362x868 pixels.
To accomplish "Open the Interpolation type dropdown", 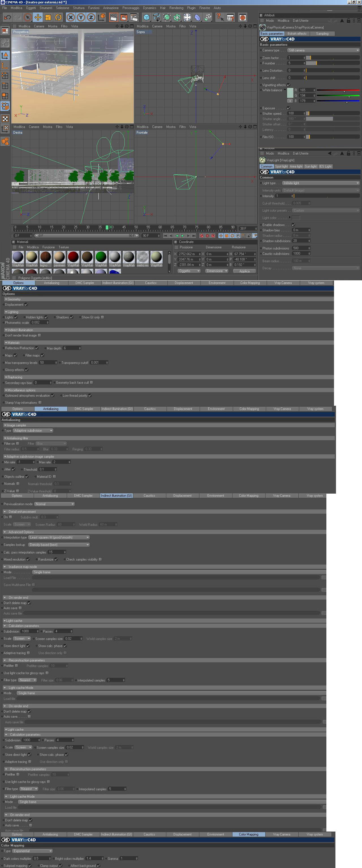I will point(59,537).
